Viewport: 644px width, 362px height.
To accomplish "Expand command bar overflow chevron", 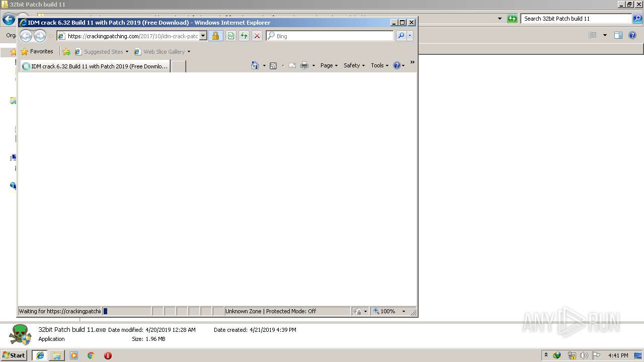I will 412,62.
